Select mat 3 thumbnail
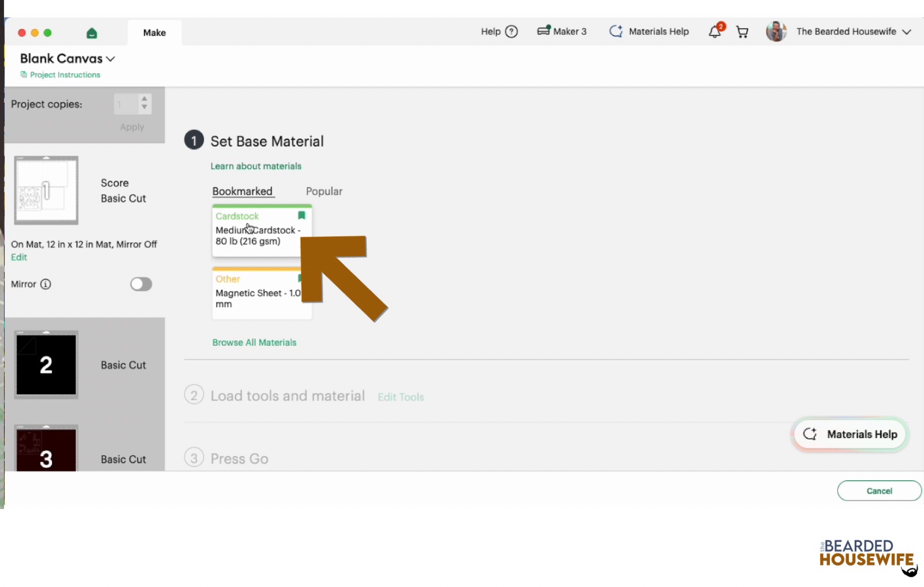The image size is (924, 587). [x=46, y=448]
